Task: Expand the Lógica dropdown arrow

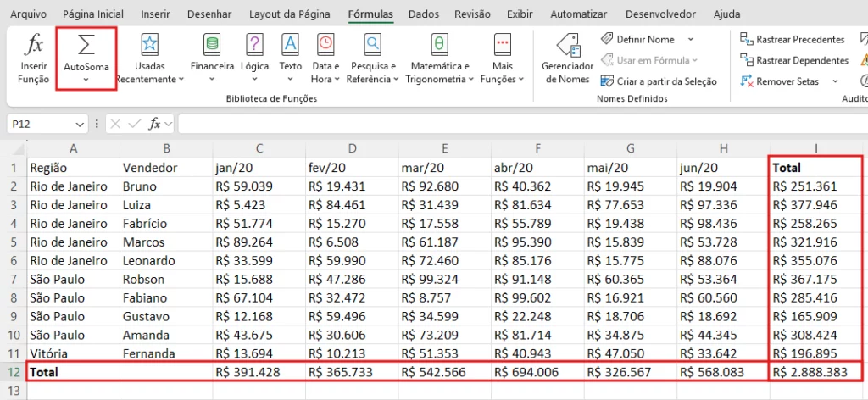Action: [254, 79]
